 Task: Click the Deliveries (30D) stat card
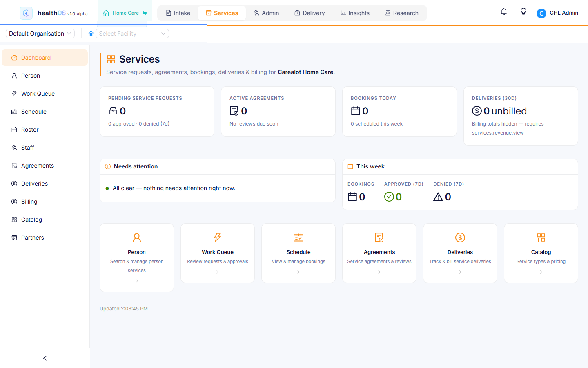(521, 116)
